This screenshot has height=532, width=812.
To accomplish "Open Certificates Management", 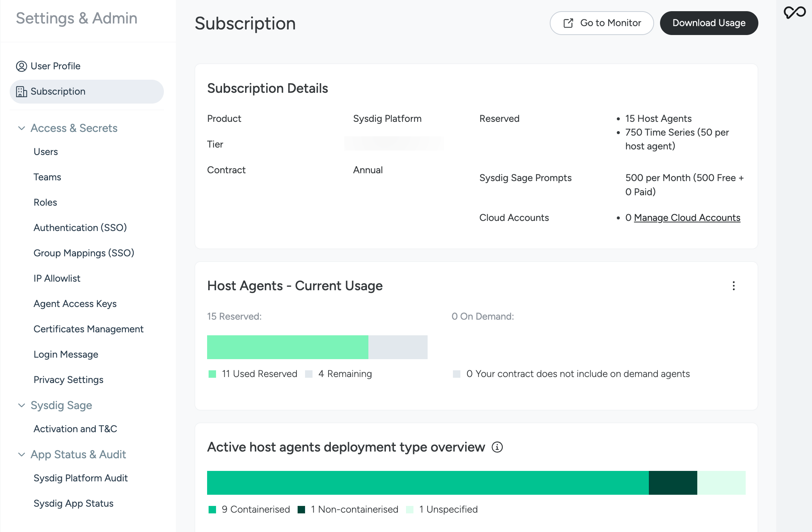I will [x=88, y=329].
